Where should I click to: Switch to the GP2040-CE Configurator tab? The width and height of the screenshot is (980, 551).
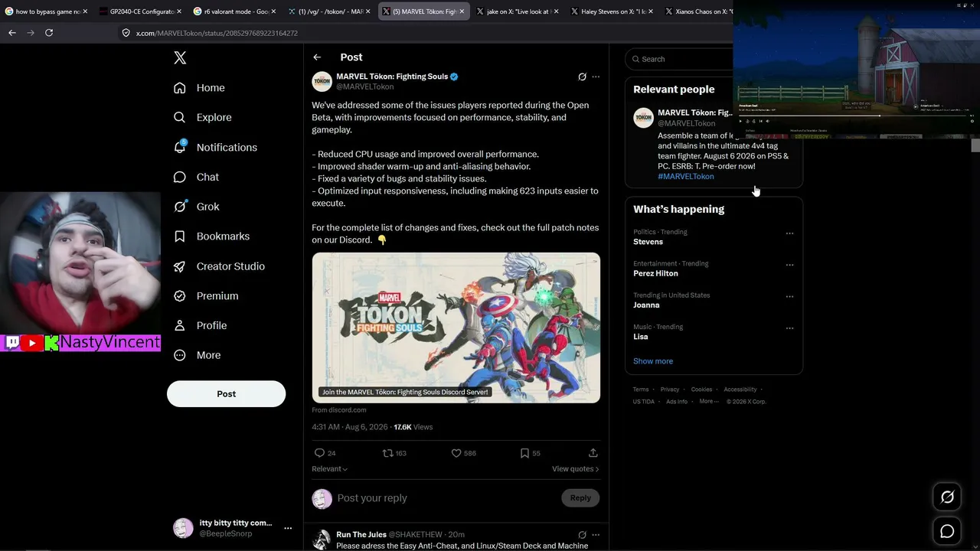click(140, 11)
